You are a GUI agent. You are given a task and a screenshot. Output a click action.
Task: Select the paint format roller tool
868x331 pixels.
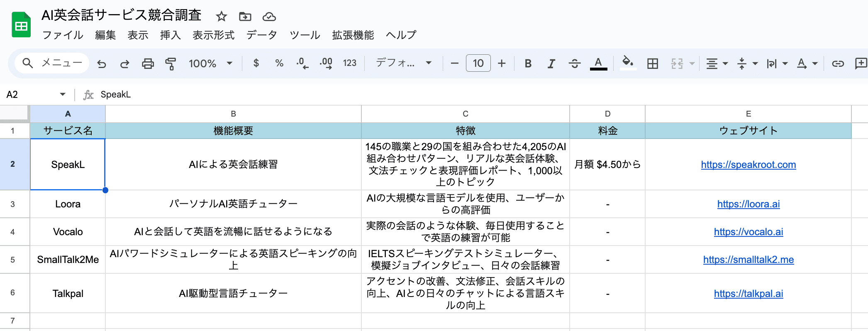pos(171,63)
